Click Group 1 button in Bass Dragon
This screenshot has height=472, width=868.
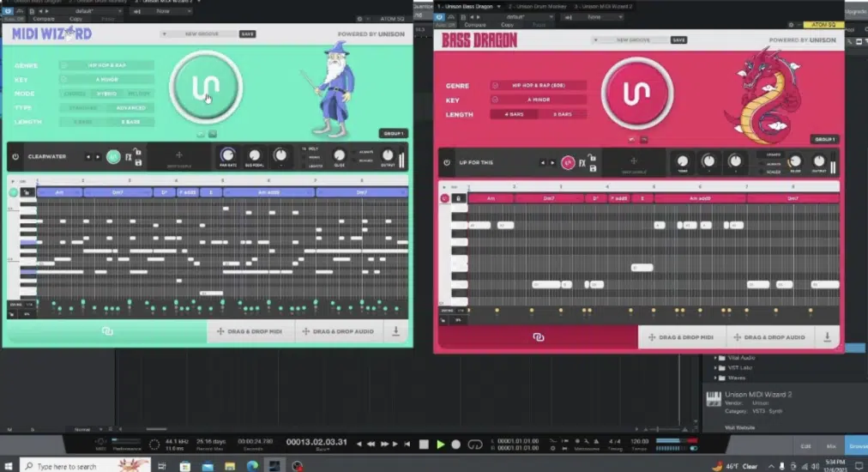(x=824, y=140)
